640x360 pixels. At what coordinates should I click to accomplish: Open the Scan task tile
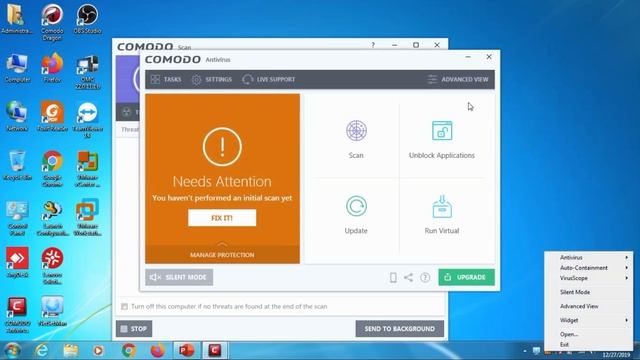pos(356,139)
